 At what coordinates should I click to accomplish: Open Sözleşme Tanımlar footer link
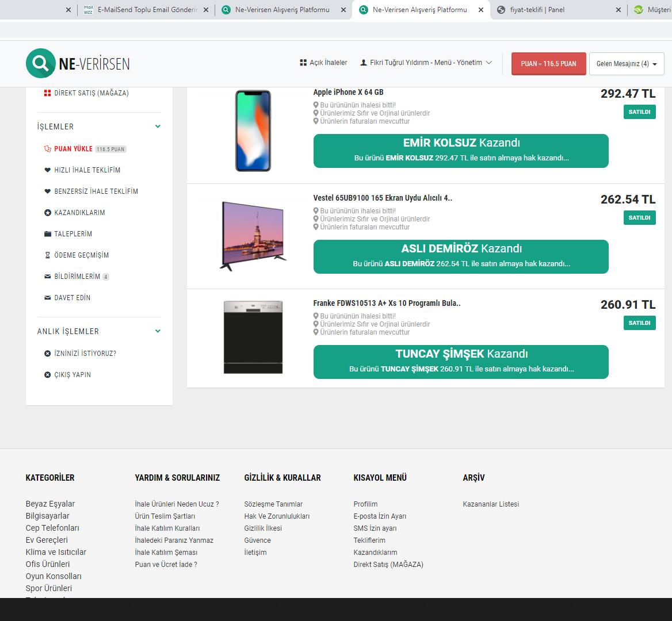point(273,504)
